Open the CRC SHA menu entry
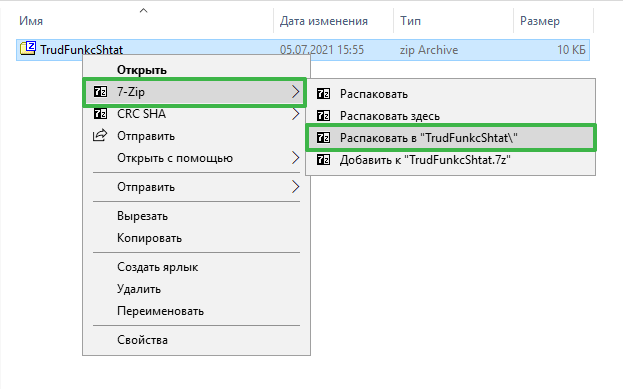Screen dimensions: 623x389 196,114
